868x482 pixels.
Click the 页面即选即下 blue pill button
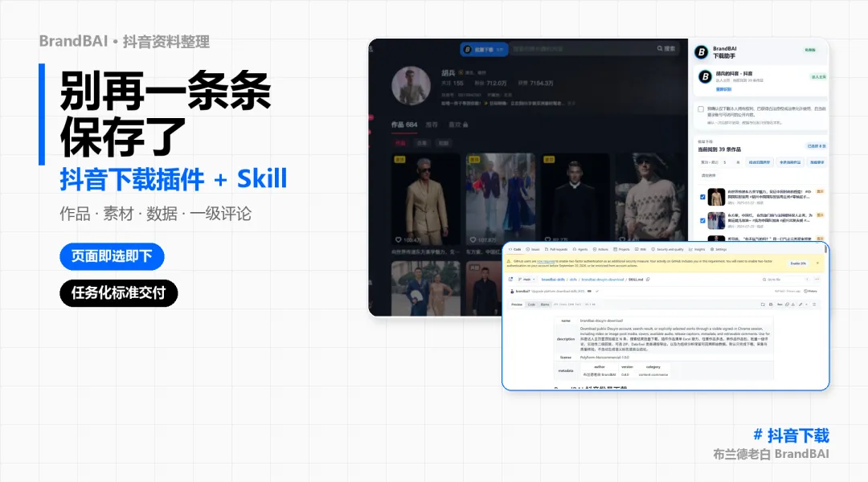[112, 256]
